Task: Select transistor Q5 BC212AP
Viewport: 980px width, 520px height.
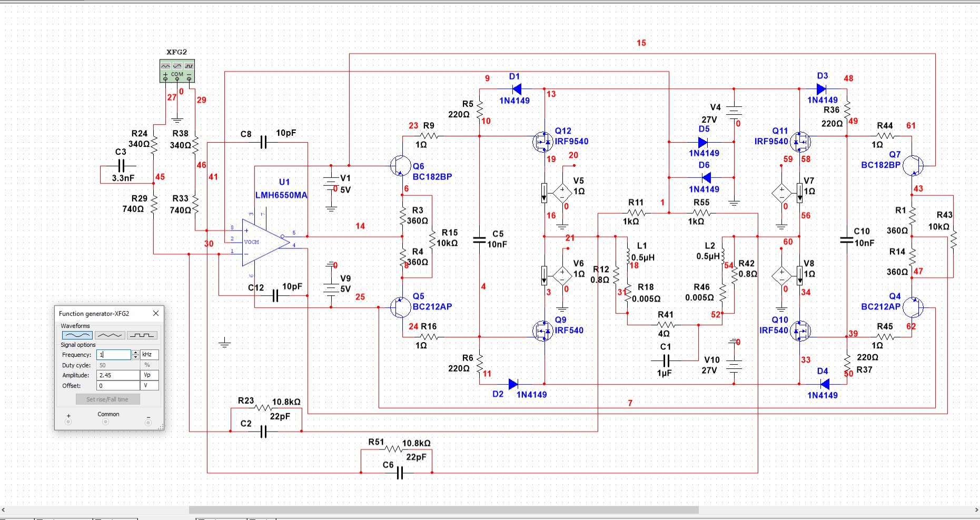Action: [400, 307]
